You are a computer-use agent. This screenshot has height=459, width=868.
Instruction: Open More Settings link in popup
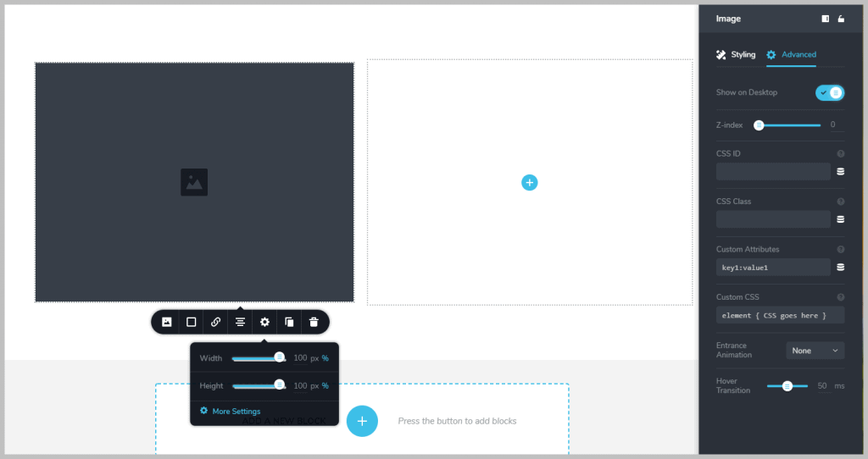click(236, 412)
